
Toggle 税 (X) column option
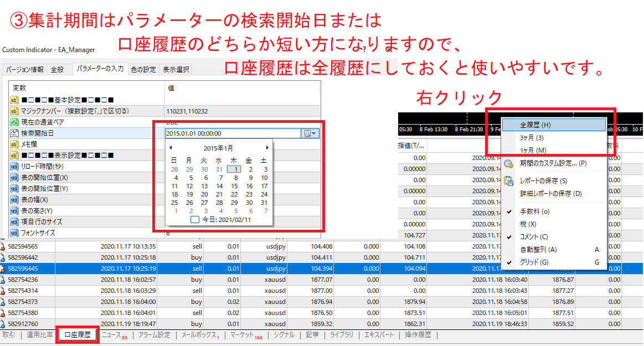coord(554,224)
